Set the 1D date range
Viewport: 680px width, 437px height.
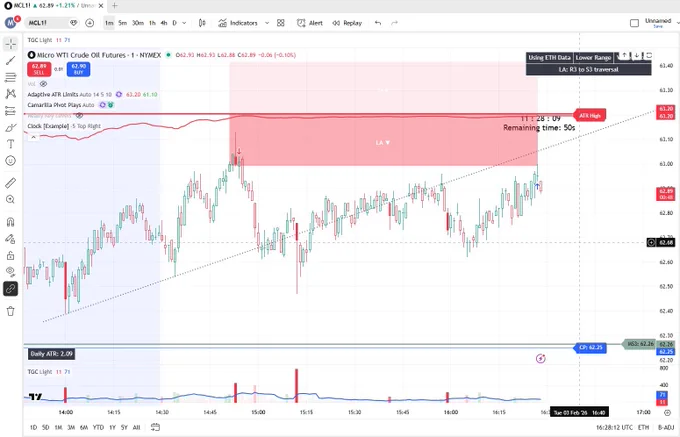(x=33, y=427)
